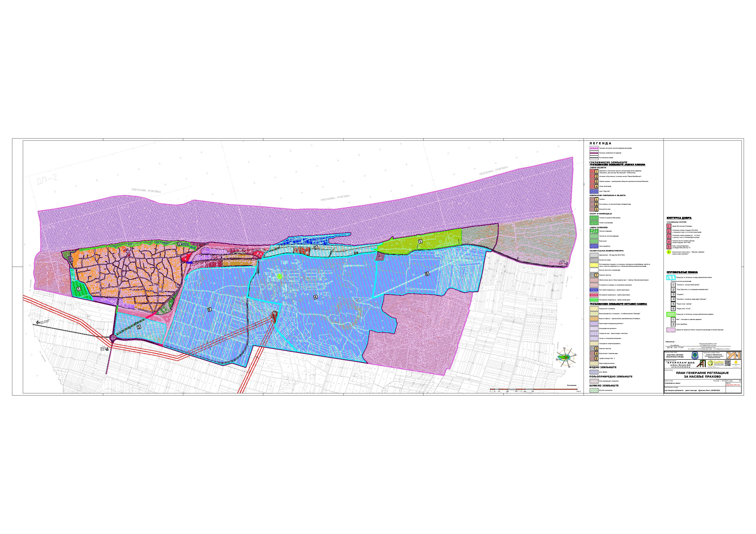This screenshot has width=756, height=534.
Task: Click numbered box 4 'Комплекс хемијске индустрије у Прахову'
Action: (673, 299)
